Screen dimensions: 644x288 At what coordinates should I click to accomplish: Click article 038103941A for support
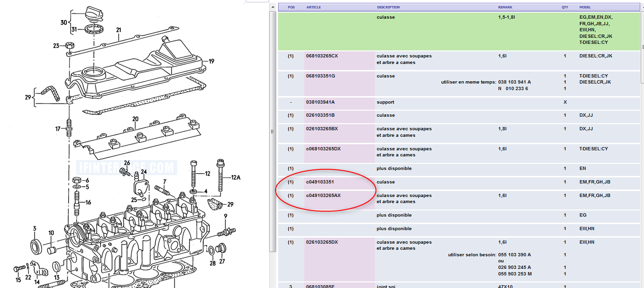click(x=321, y=102)
